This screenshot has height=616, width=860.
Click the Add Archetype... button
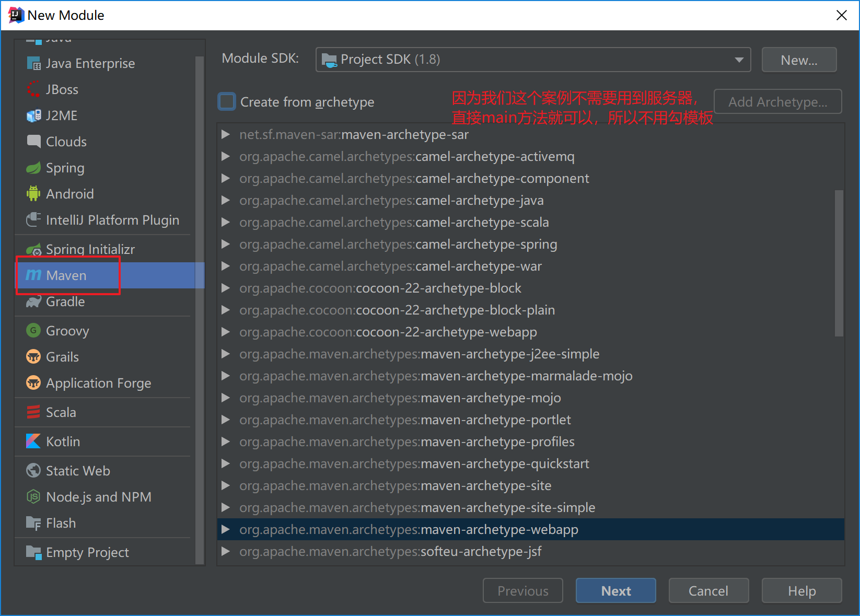[778, 101]
